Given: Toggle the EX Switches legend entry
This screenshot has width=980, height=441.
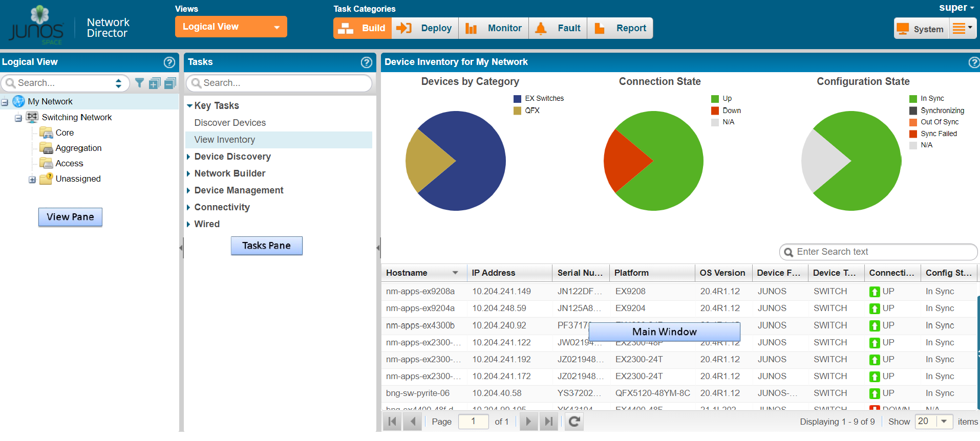Looking at the screenshot, I should [x=544, y=99].
